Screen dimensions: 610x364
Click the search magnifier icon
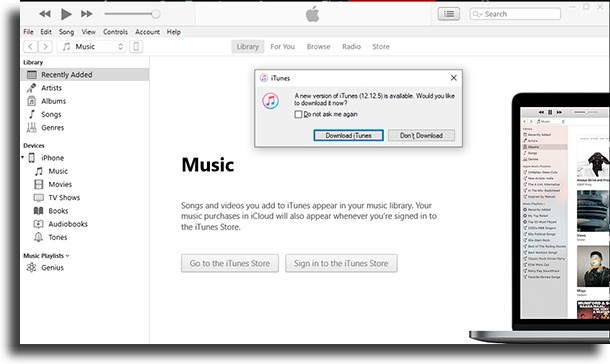[477, 14]
